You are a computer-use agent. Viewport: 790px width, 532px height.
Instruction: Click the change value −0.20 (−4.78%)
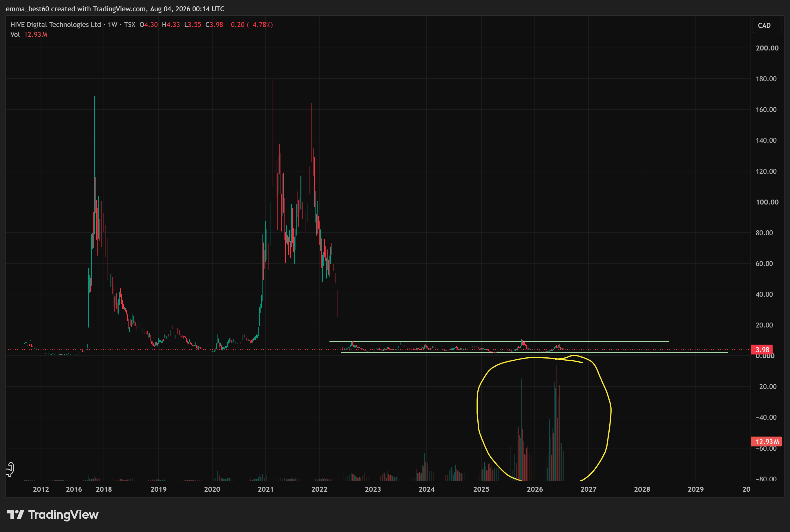click(250, 24)
